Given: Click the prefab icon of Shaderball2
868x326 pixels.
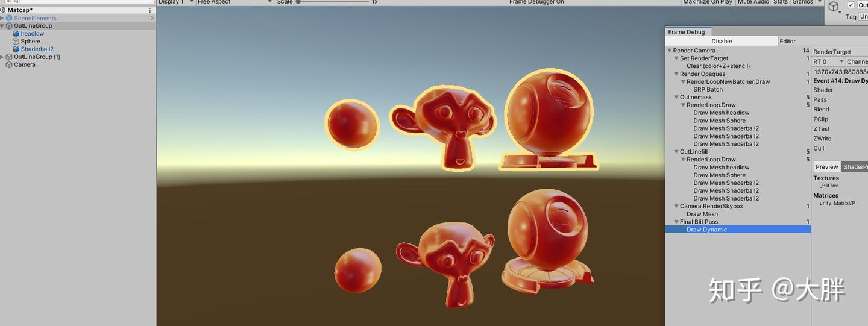Looking at the screenshot, I should click(16, 49).
